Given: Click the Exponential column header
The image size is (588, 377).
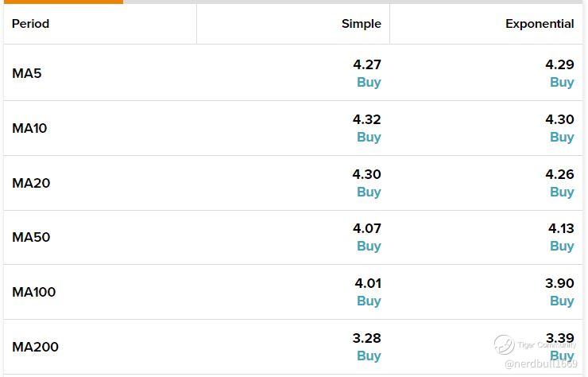Looking at the screenshot, I should [x=539, y=24].
